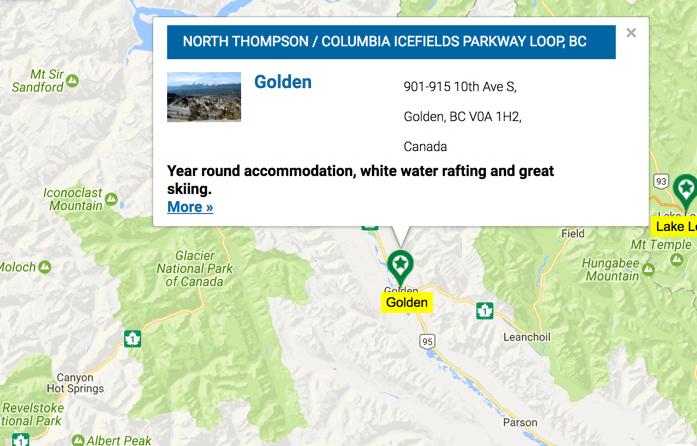The width and height of the screenshot is (697, 446).
Task: Click the Moloch peak icon
Action: [x=44, y=267]
